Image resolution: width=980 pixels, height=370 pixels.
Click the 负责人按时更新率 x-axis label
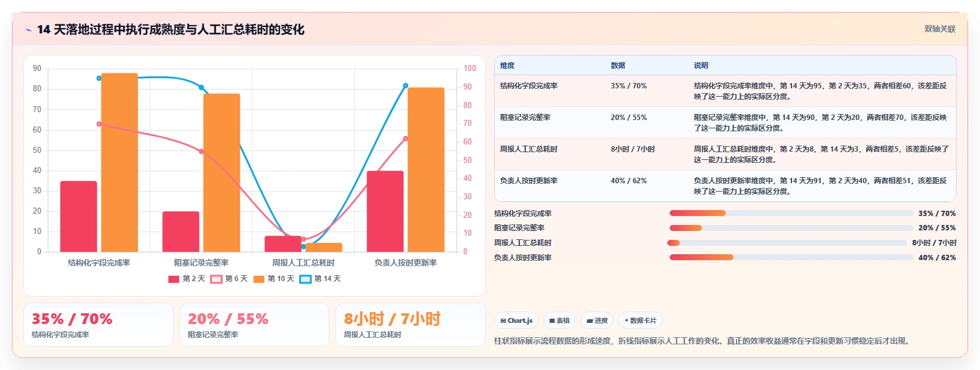tap(406, 263)
